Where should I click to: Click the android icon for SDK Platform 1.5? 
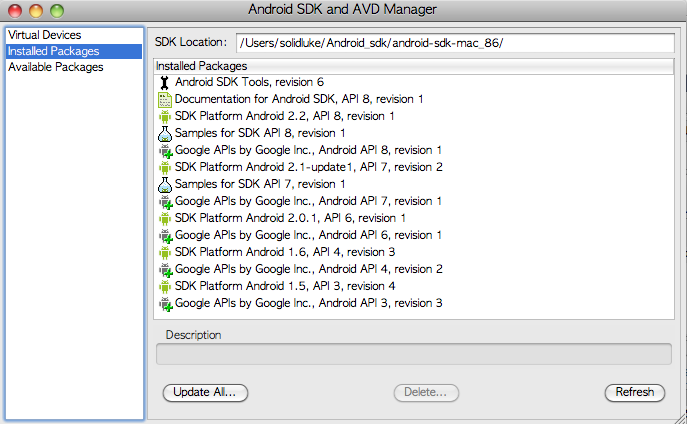[165, 286]
